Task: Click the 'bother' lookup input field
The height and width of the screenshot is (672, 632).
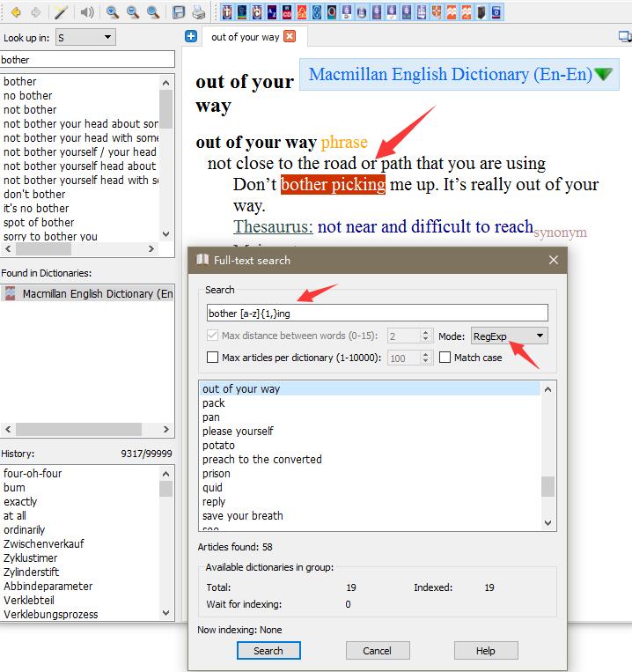Action: (x=87, y=60)
